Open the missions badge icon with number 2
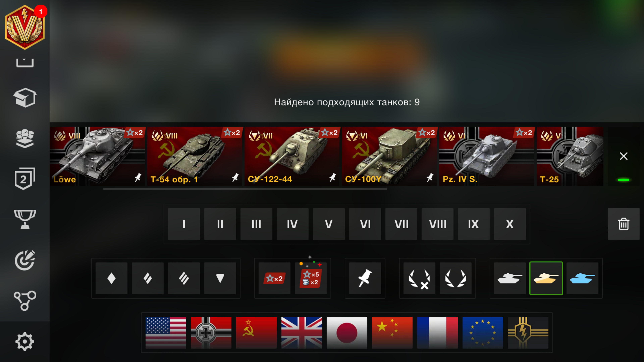Viewport: 644px width, 362px height. tap(25, 179)
